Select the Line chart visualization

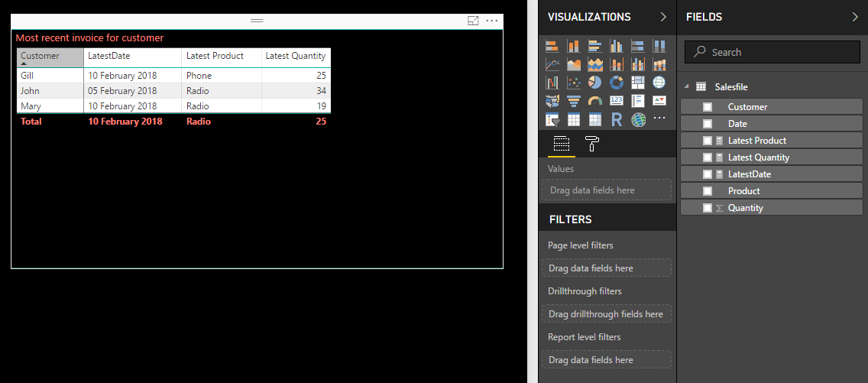pos(552,65)
